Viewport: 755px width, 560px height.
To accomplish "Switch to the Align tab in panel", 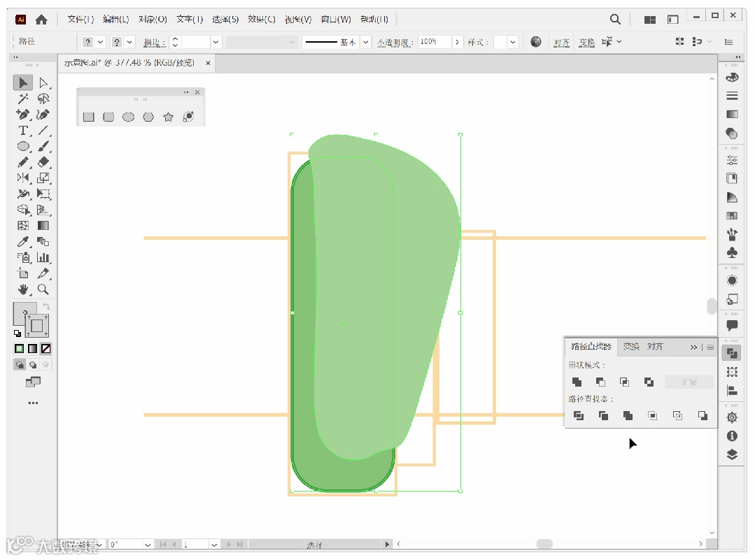I will click(655, 346).
